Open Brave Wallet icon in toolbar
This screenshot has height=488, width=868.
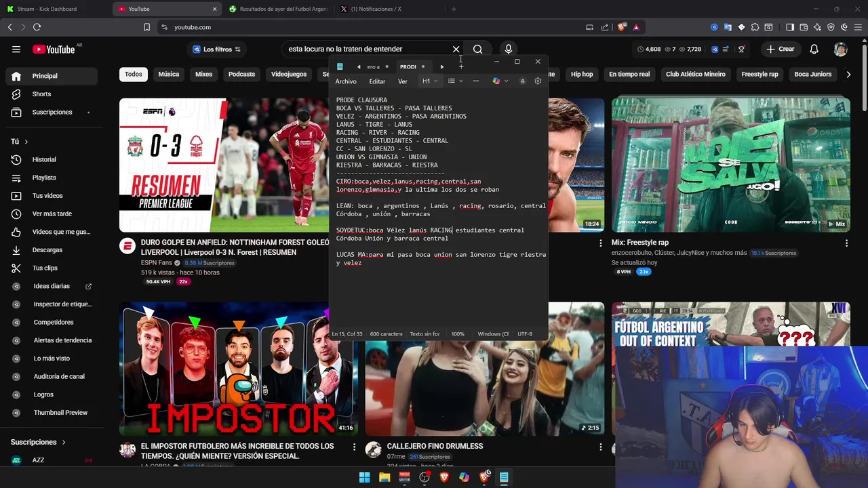[x=804, y=27]
